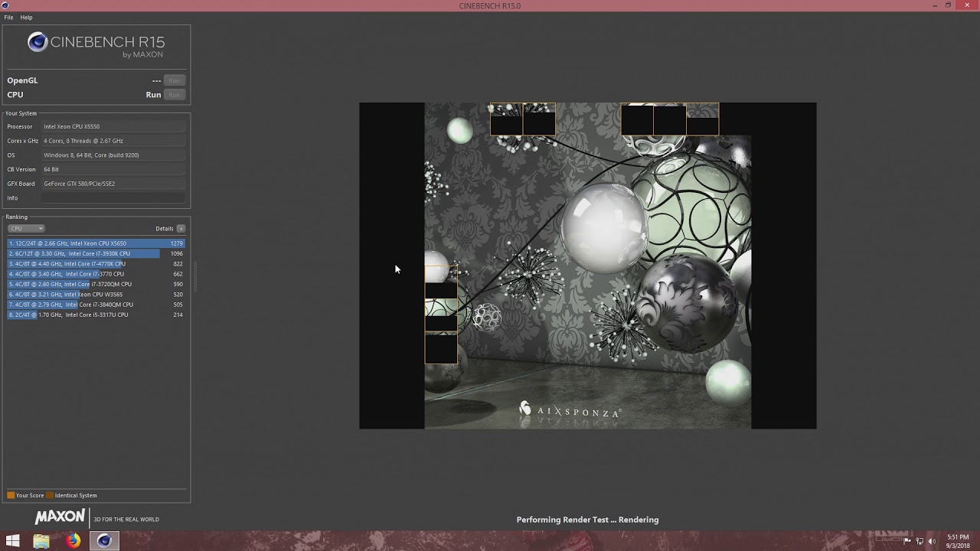980x551 pixels.
Task: Click the CB Version 64 Bit field
Action: 113,169
